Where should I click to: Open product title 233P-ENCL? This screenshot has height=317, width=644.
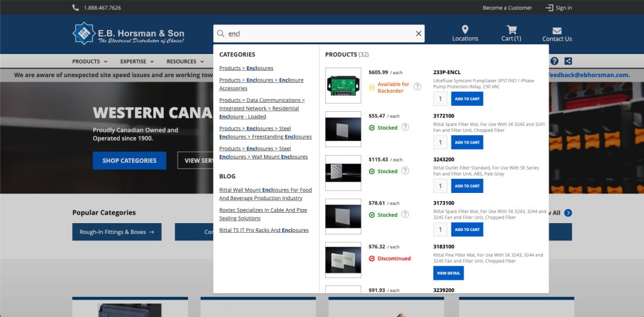point(447,72)
